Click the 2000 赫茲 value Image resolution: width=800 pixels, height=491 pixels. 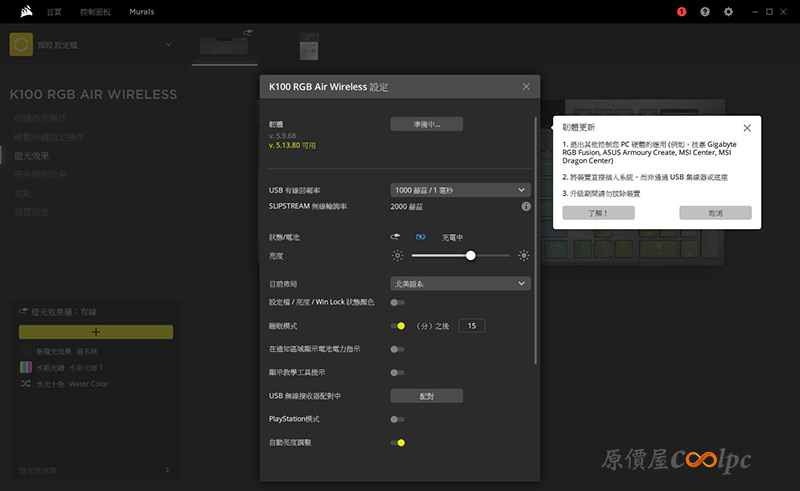(407, 207)
